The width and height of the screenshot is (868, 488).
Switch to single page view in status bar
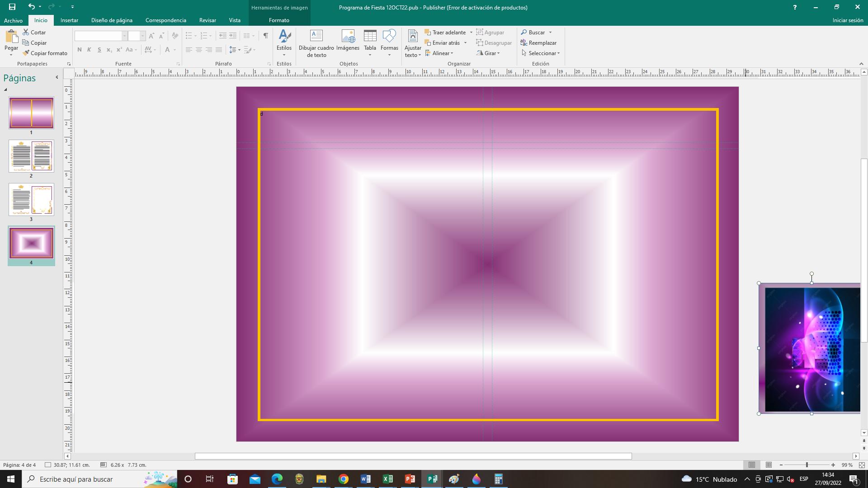point(751,465)
